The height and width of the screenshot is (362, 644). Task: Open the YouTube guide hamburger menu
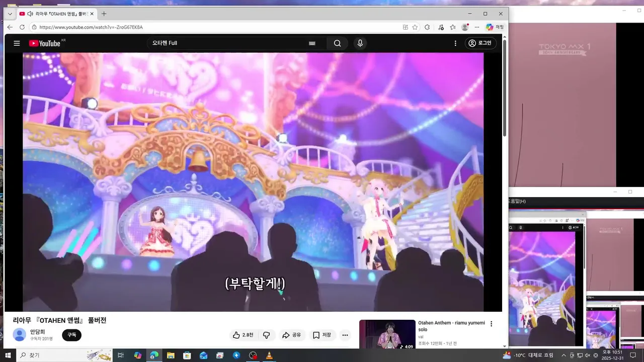(x=17, y=43)
